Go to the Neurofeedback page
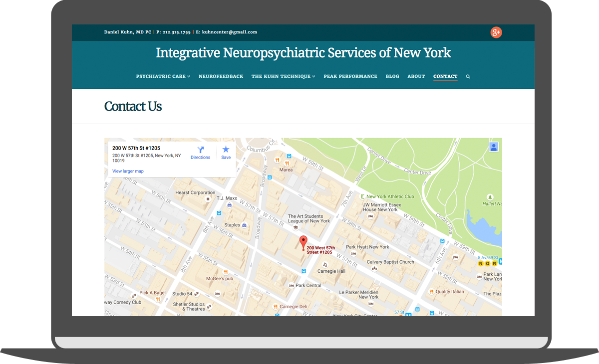The height and width of the screenshot is (364, 599). (221, 77)
